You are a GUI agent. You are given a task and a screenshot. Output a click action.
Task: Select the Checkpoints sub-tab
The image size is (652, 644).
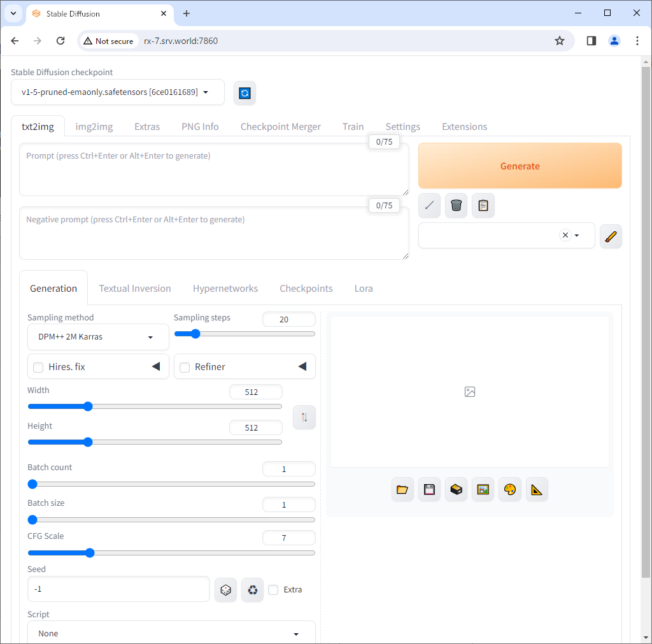click(x=306, y=289)
